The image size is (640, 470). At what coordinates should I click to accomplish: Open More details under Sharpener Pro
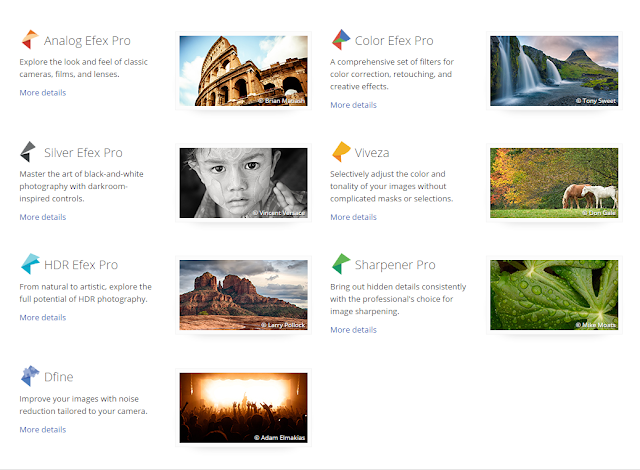pos(353,330)
